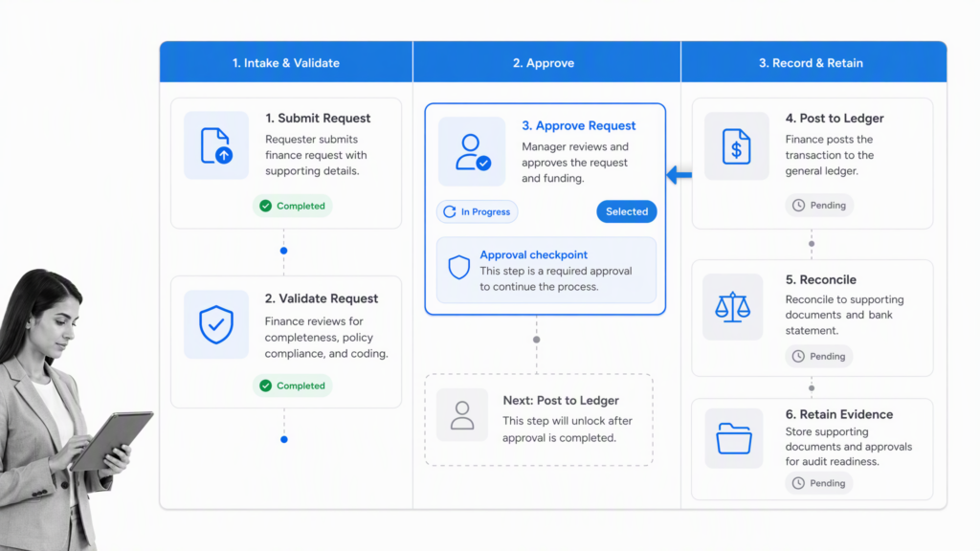Click the Validate Request shield checkmark icon
The width and height of the screenshot is (980, 551).
[216, 325]
